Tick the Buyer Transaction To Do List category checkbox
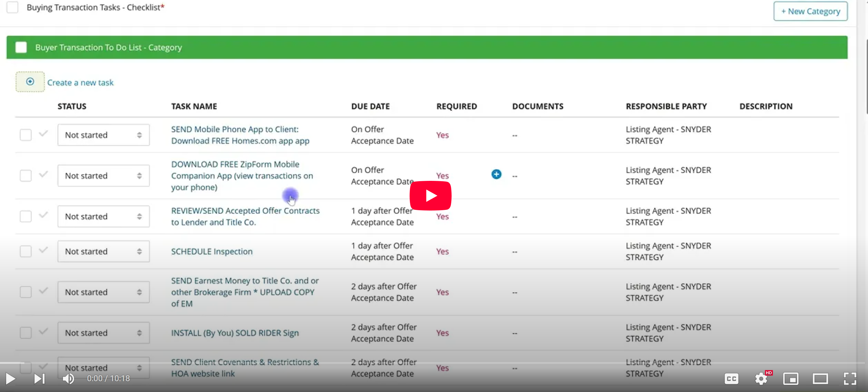The width and height of the screenshot is (868, 392). (x=21, y=47)
